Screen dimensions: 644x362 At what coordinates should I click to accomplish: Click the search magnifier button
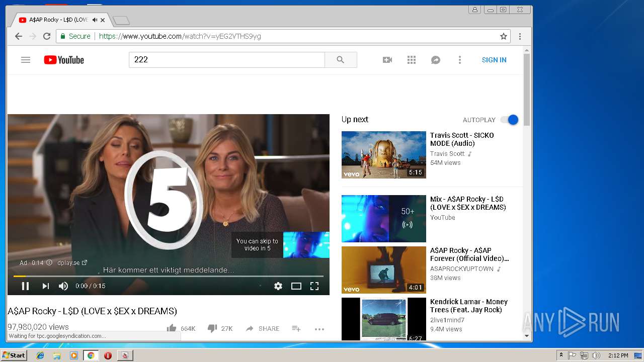(341, 60)
